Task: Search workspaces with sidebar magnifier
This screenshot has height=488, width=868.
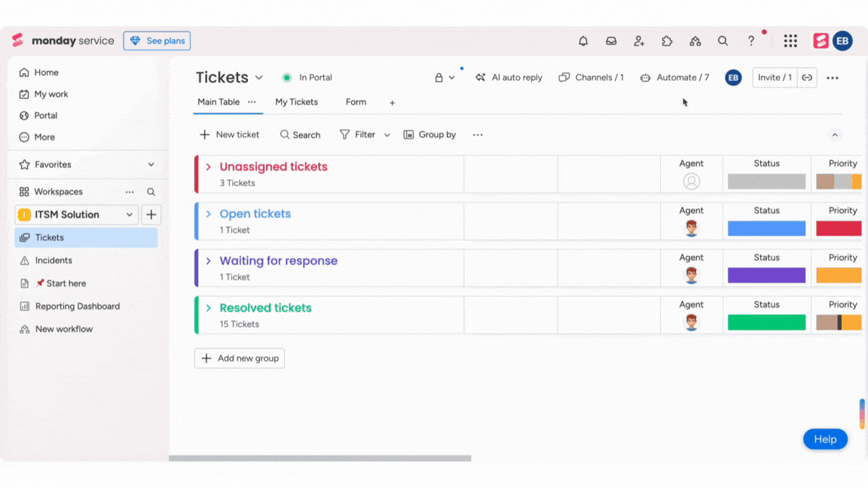Action: coord(151,192)
